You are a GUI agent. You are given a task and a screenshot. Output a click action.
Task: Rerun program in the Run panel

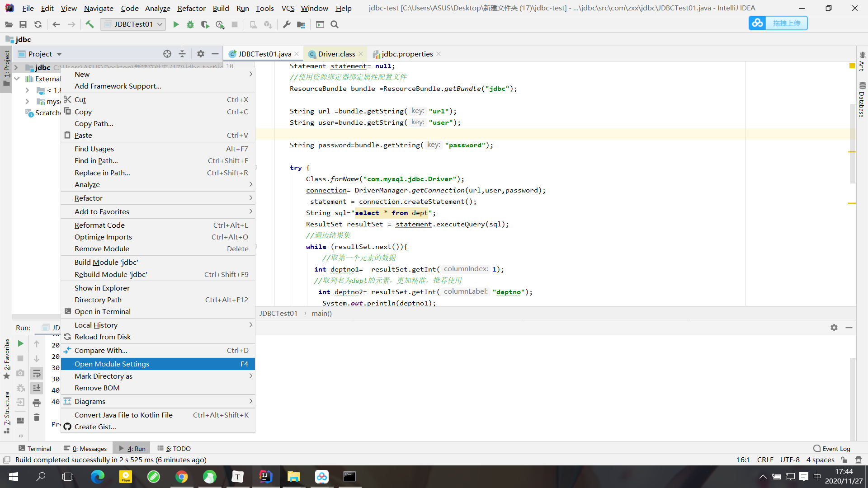point(20,343)
